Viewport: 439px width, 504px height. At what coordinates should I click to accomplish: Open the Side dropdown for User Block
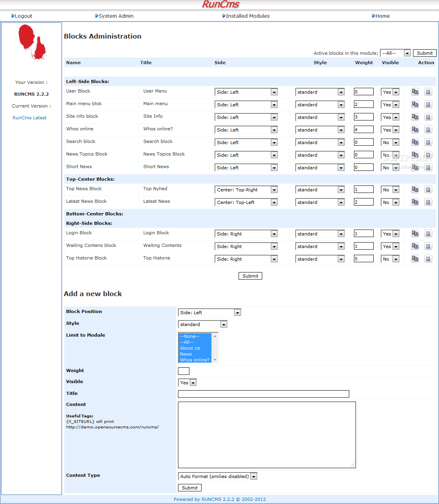(246, 92)
